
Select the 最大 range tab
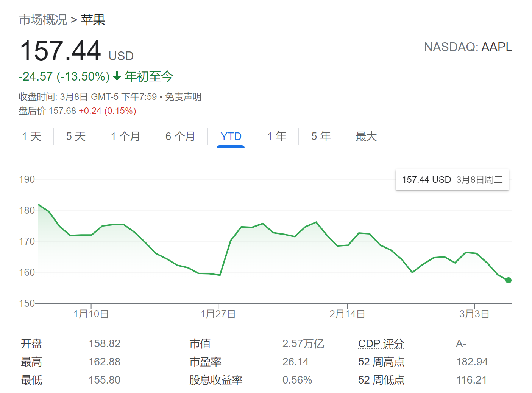click(366, 136)
